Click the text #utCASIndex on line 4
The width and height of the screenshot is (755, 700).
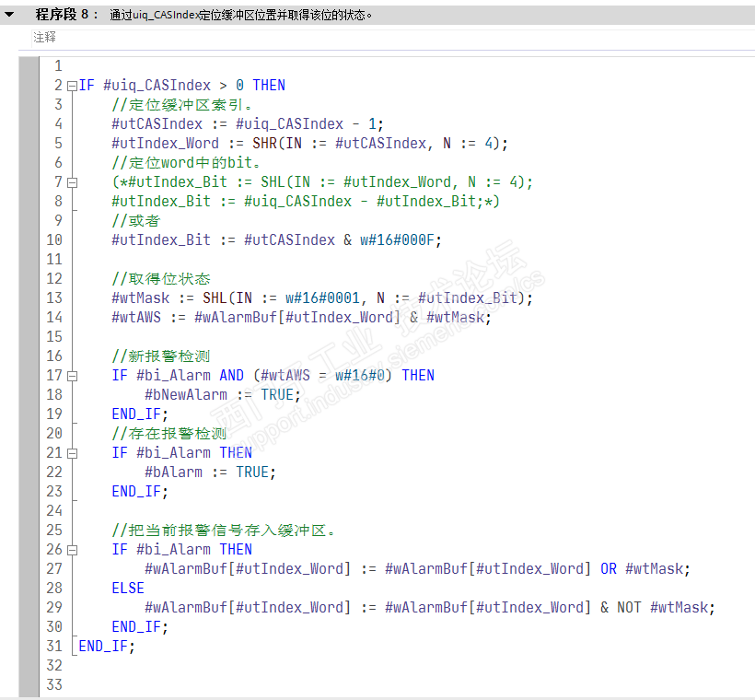(x=157, y=124)
